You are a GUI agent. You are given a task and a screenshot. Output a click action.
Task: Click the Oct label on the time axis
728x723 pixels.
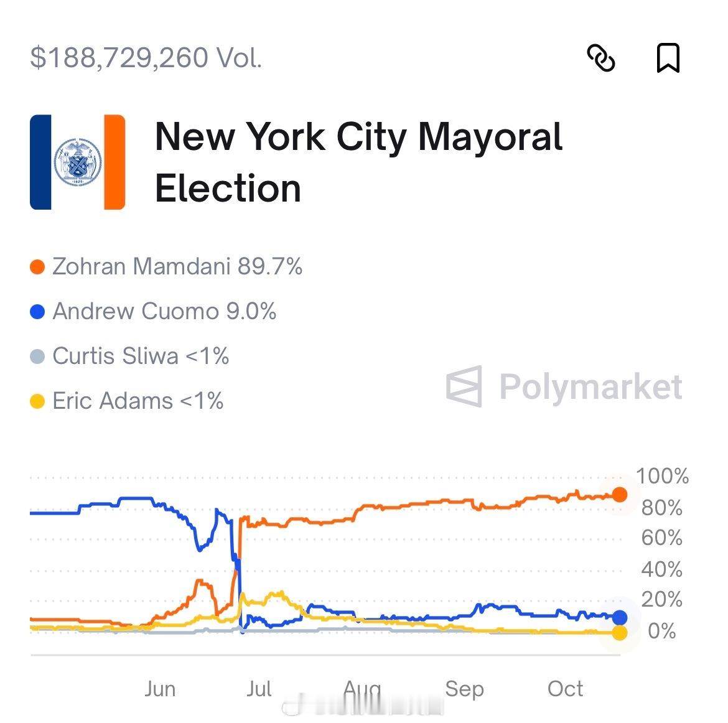tap(566, 689)
